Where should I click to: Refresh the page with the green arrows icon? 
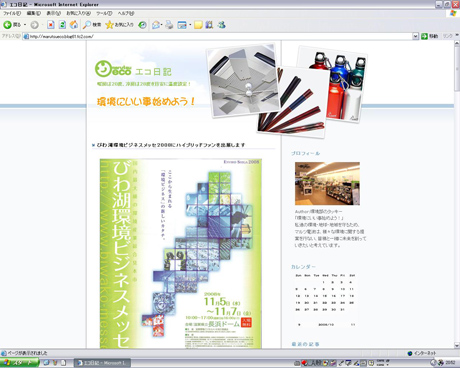click(62, 25)
